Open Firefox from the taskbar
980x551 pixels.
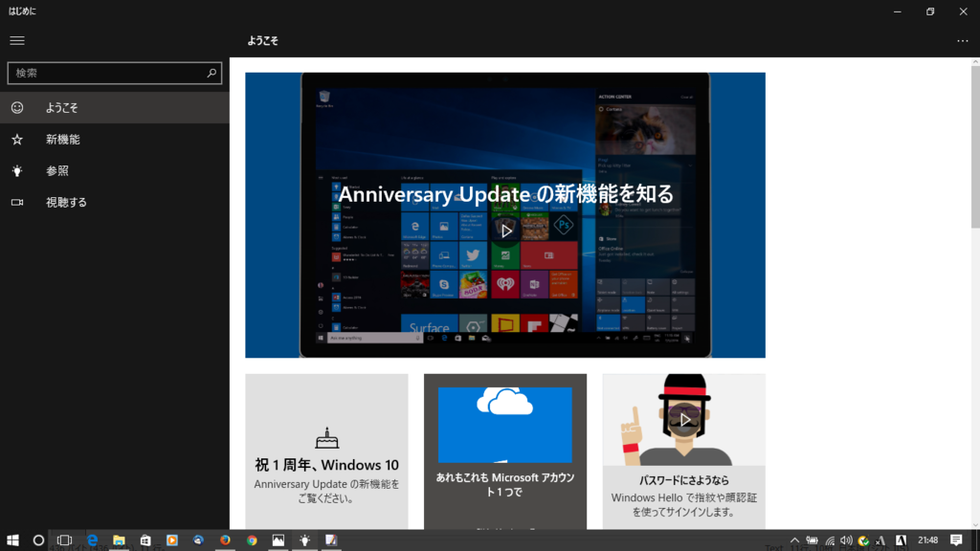point(225,540)
